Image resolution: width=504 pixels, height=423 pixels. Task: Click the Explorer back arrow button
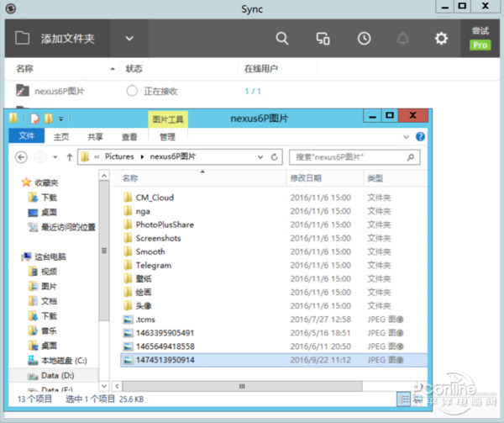[21, 157]
